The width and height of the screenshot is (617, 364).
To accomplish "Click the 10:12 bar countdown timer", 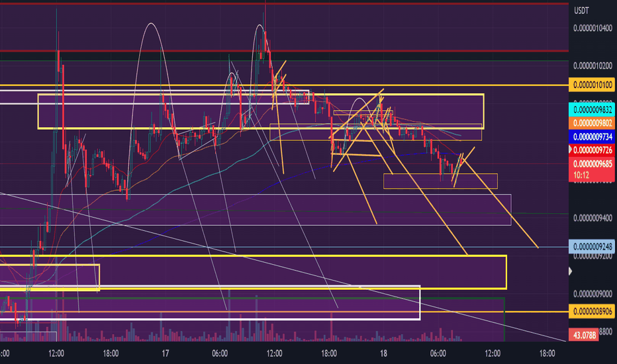I will click(x=581, y=175).
